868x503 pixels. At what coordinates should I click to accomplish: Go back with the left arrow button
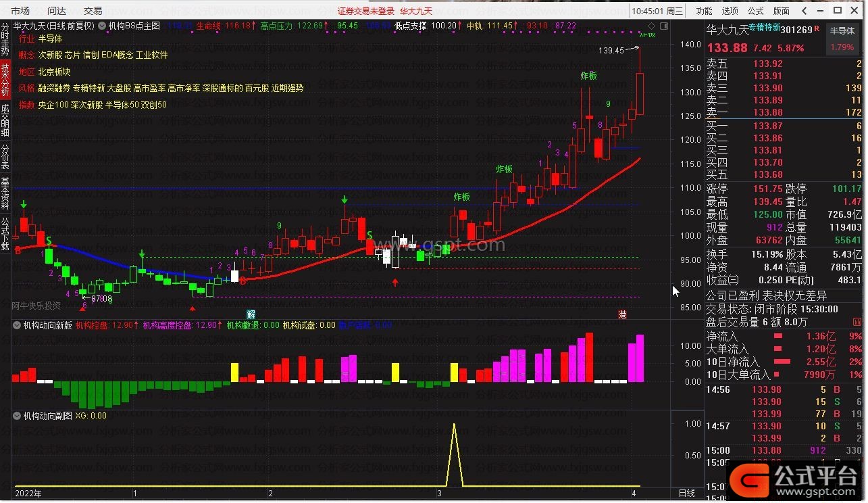pos(804,11)
